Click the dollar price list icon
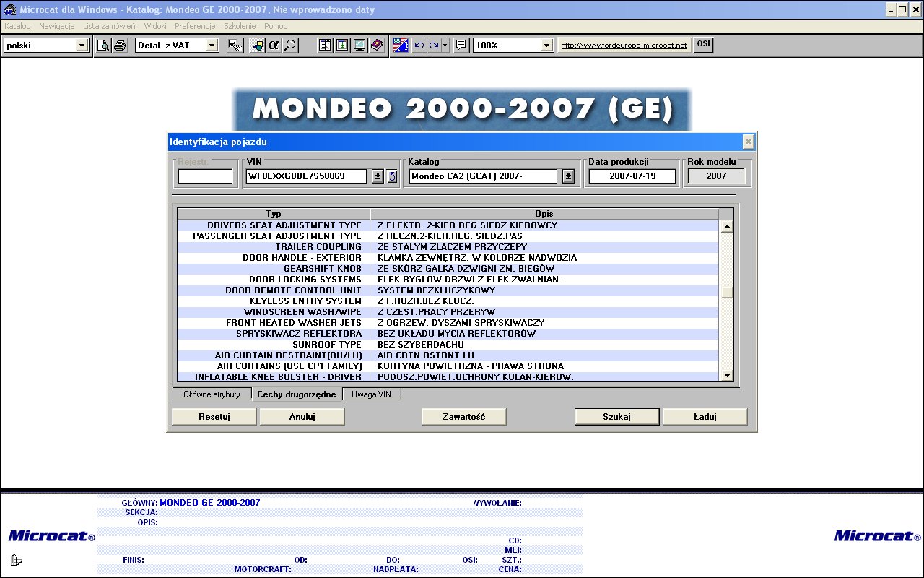The width and height of the screenshot is (924, 578). 342,46
